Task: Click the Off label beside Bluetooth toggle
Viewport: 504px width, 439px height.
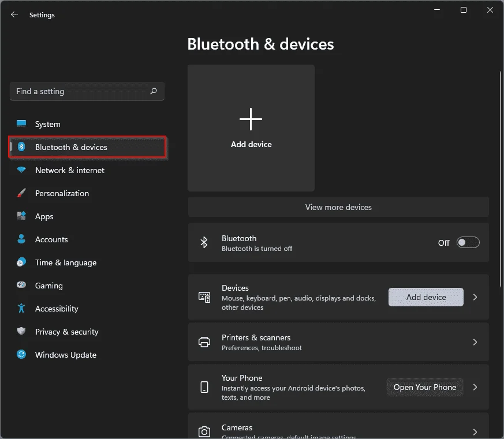Action: coord(443,243)
